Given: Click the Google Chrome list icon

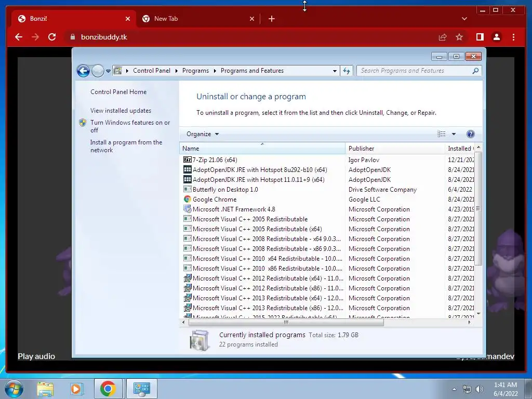Looking at the screenshot, I should (x=187, y=199).
